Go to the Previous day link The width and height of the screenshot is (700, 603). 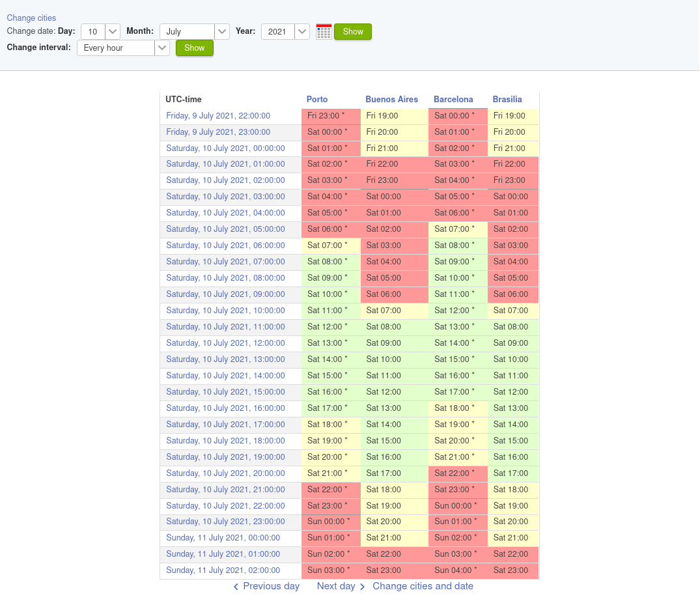[x=271, y=586]
